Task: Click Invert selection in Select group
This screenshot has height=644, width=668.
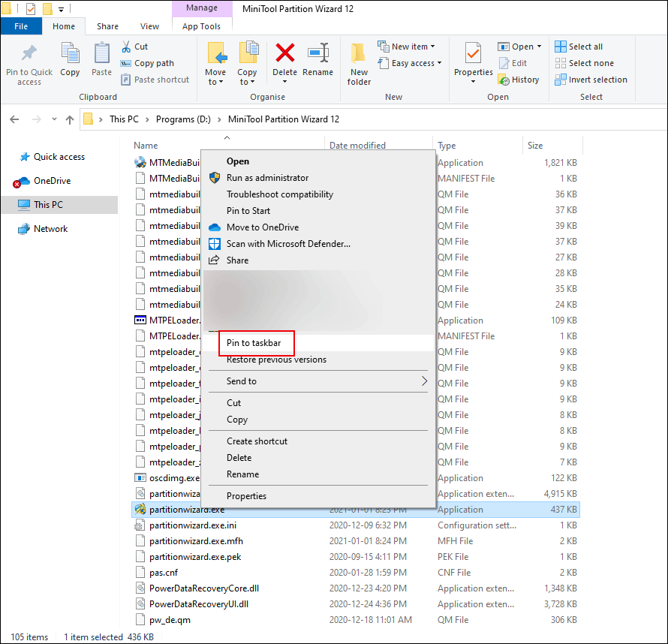Action: tap(591, 80)
